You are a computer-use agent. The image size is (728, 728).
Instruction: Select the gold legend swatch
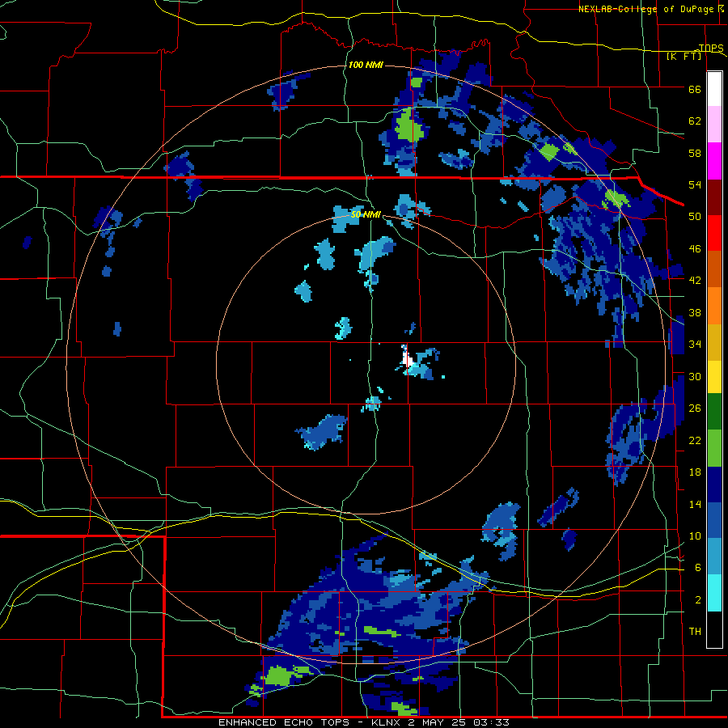pos(714,342)
